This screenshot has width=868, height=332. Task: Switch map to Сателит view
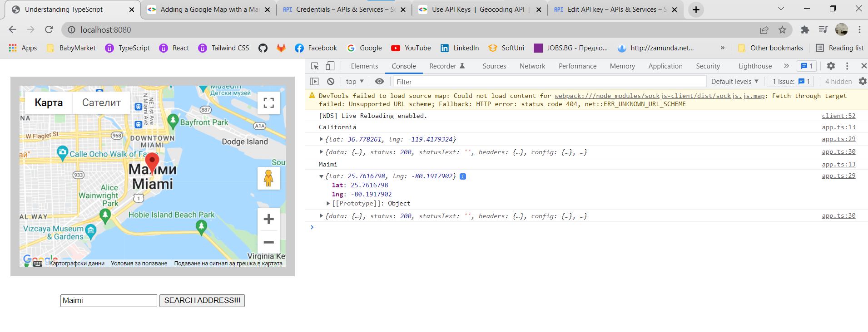click(101, 103)
